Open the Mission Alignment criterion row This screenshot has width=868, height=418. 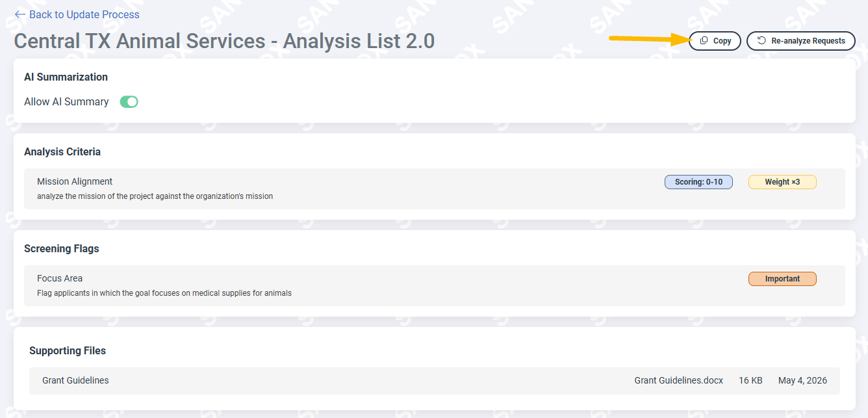pyautogui.click(x=435, y=189)
